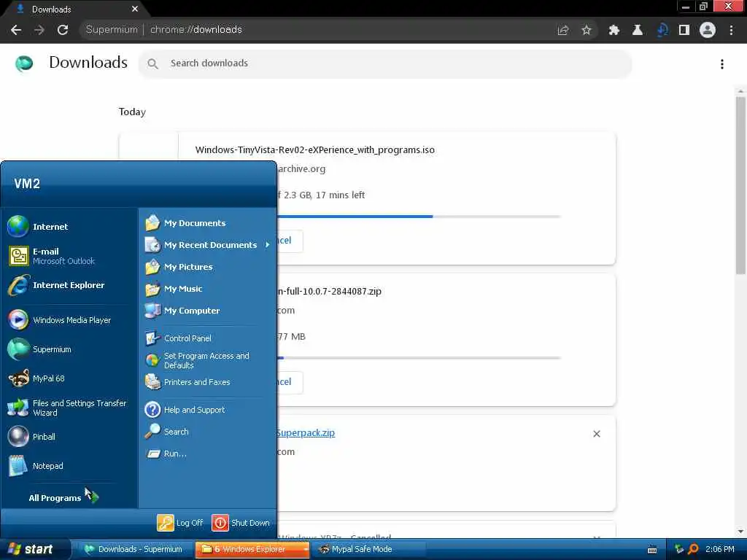Close the Downloads tab

(135, 9)
